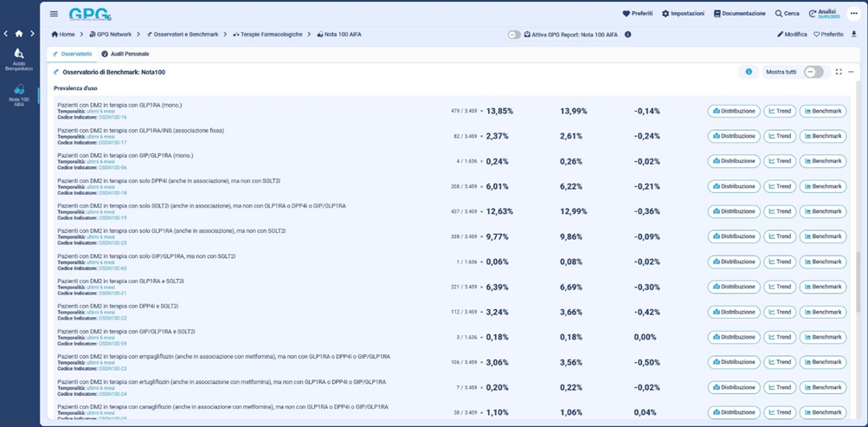Open Acido Bempedoico module in sidebar
The image size is (868, 427).
tap(19, 59)
